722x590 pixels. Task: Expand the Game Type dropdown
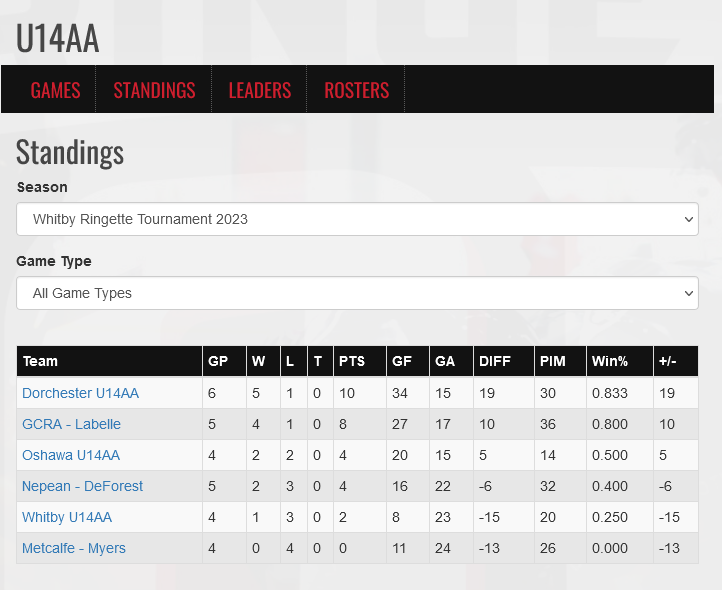pos(357,293)
